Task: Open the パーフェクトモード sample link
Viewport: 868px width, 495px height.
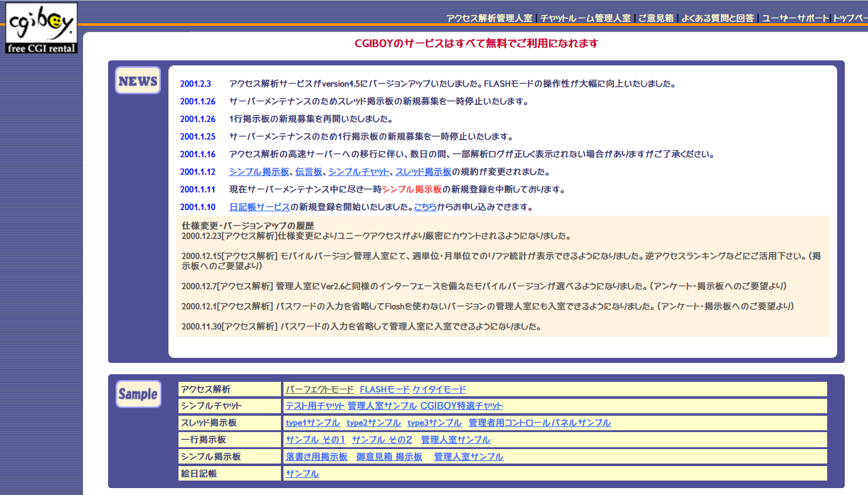Action: 319,389
